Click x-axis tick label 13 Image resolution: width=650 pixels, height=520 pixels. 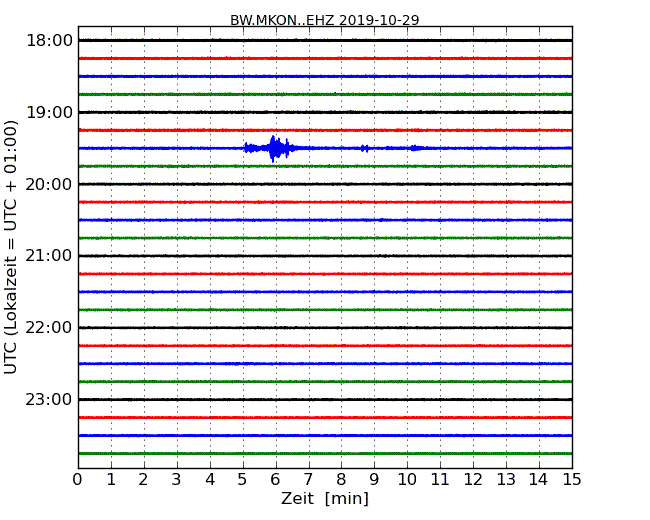click(506, 479)
